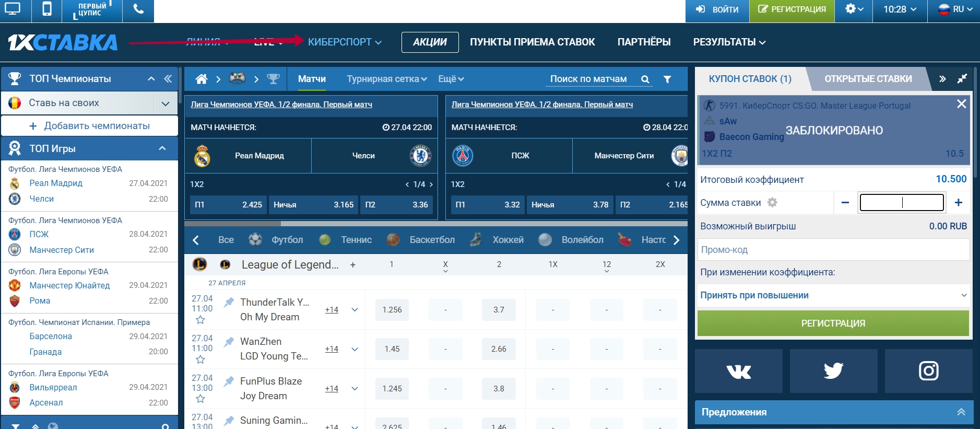Collapse the ТОП Игры section
This screenshot has width=980, height=429.
[x=162, y=148]
